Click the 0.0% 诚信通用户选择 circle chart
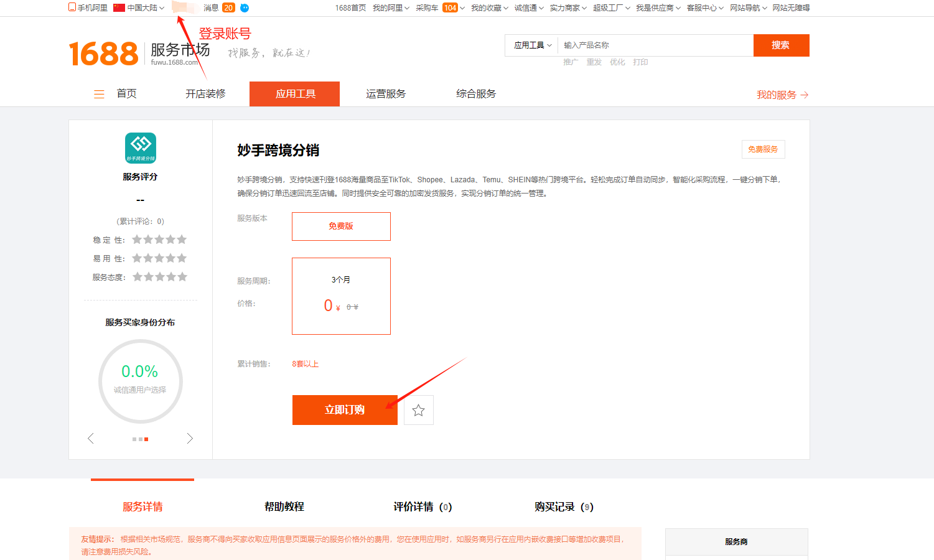This screenshot has height=560, width=934. (x=140, y=381)
